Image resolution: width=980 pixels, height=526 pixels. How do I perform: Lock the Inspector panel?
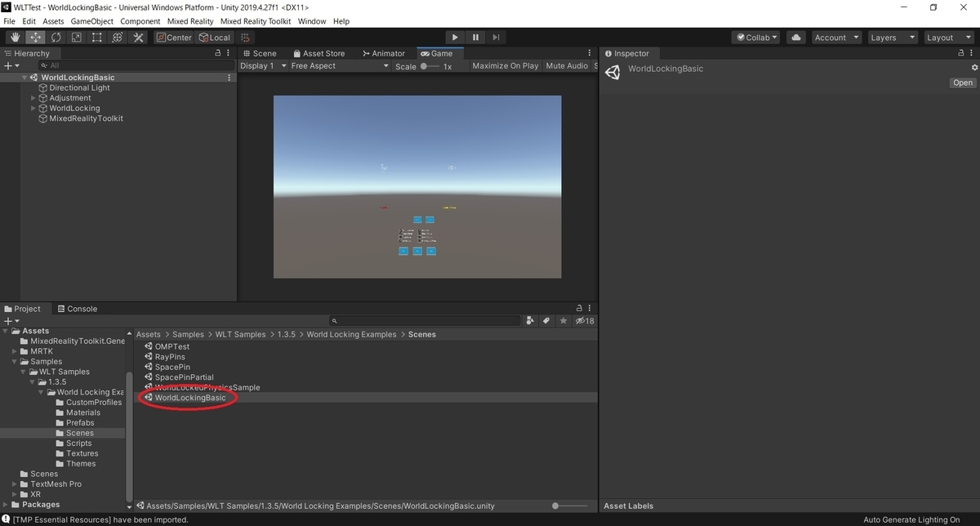tap(960, 53)
